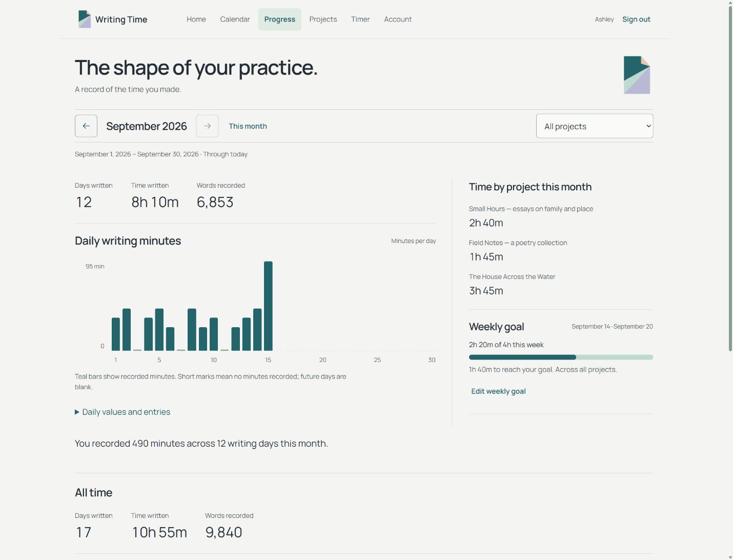Go to the Timer page
This screenshot has width=733, height=560.
[x=360, y=19]
